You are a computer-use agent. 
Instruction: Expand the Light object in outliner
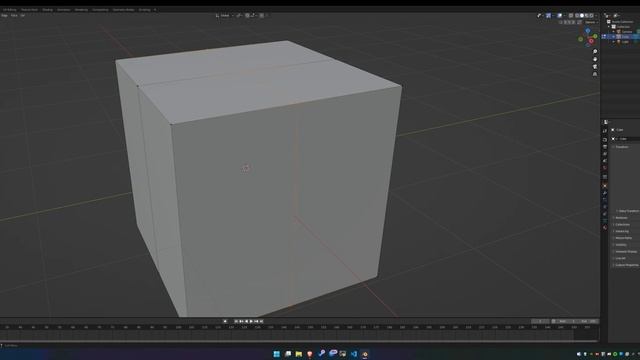tap(613, 42)
